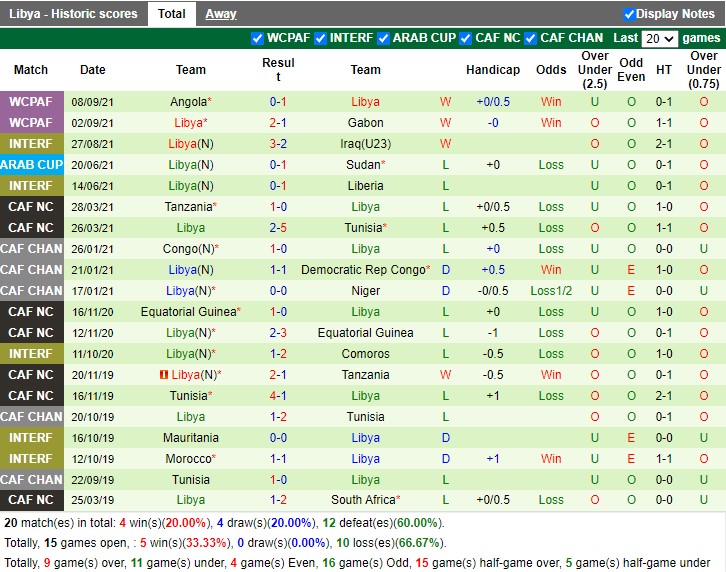Disable the INTERF competition filter checkbox
The image size is (726, 572).
pos(320,38)
